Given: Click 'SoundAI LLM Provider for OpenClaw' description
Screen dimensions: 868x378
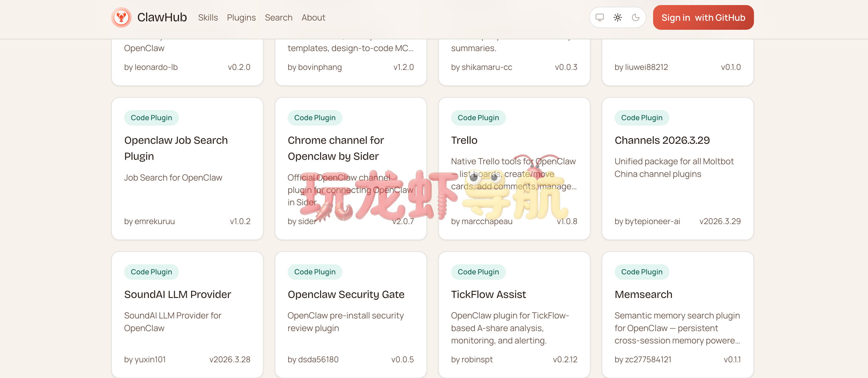Looking at the screenshot, I should tap(172, 322).
